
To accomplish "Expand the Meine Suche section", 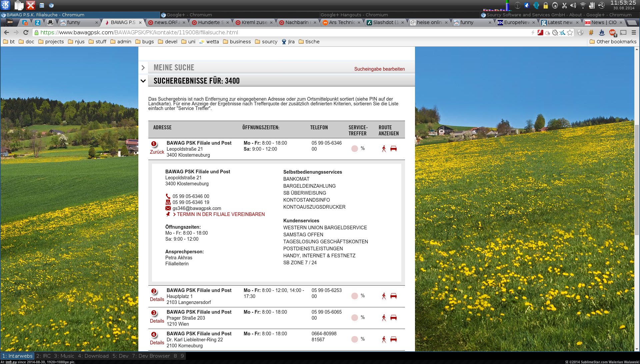I will click(143, 68).
